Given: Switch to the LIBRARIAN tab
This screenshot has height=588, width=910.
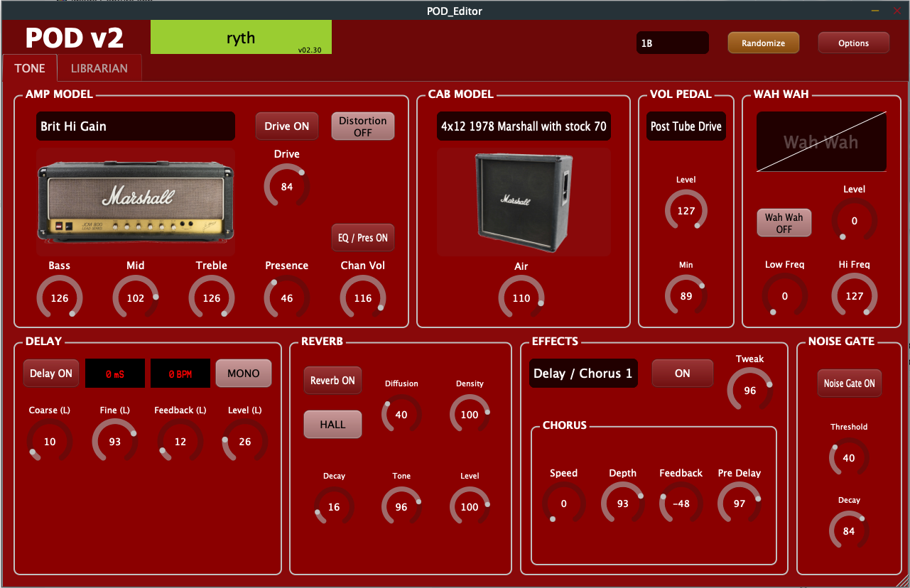Looking at the screenshot, I should 99,68.
